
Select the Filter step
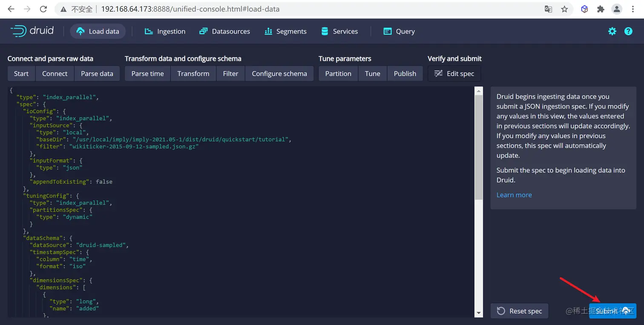[x=230, y=74]
